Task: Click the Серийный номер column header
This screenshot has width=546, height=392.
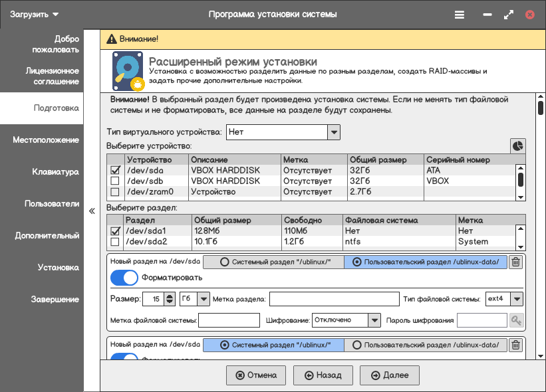Action: click(475, 159)
